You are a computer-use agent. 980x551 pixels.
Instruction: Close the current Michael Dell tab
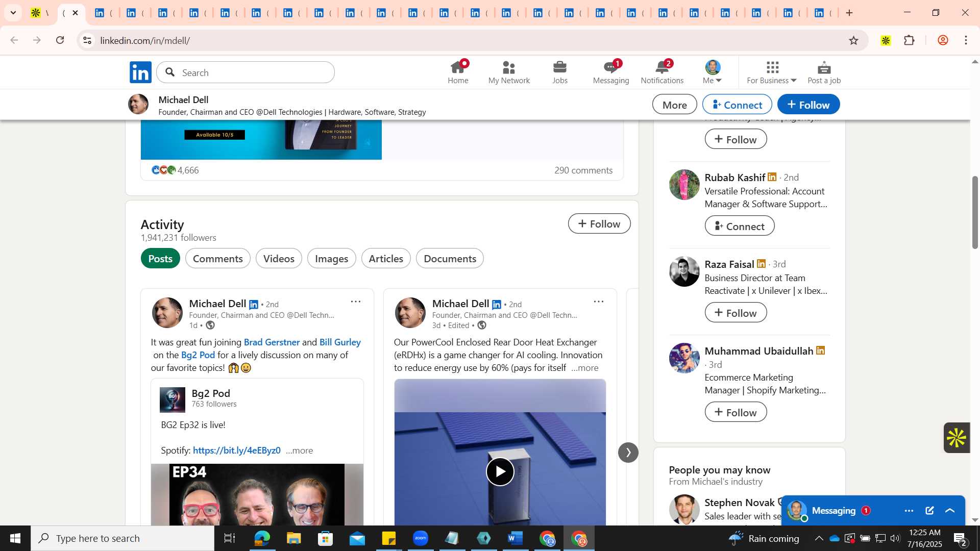pos(76,13)
